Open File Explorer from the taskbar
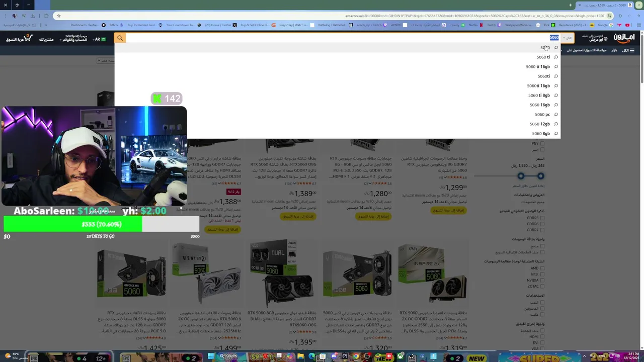 pos(300,356)
